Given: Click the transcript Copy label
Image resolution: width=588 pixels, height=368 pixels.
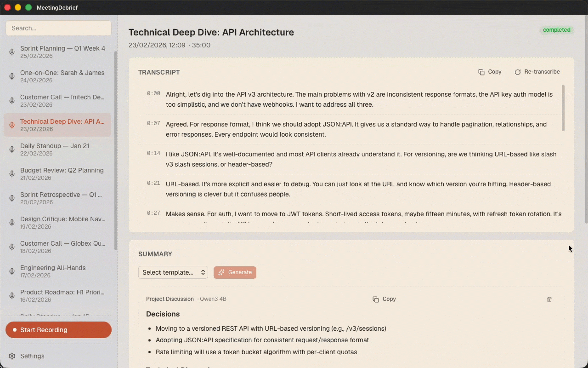Looking at the screenshot, I should click(x=495, y=72).
